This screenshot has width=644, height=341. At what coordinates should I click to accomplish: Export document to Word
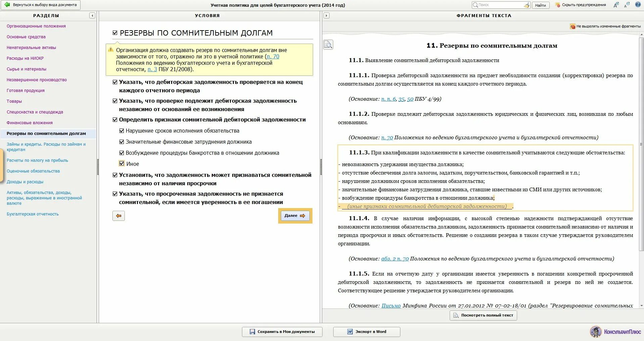coord(367,332)
